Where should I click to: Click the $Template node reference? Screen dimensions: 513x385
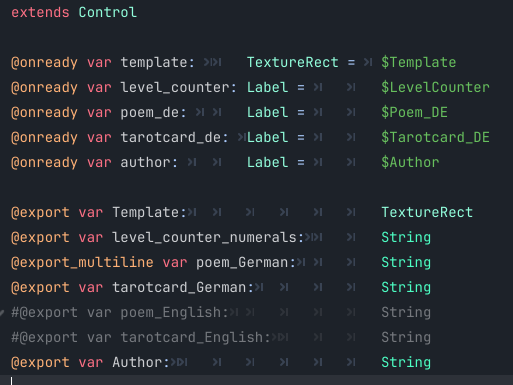point(419,62)
